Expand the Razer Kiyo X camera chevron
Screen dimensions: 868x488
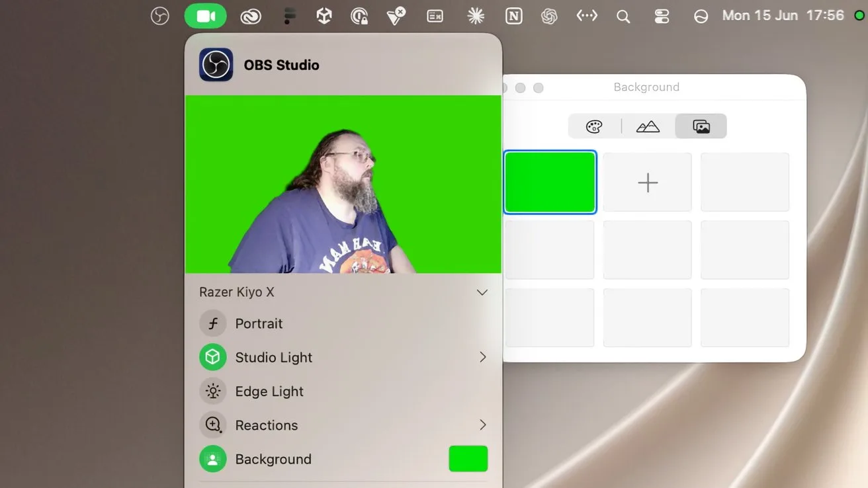(x=482, y=292)
